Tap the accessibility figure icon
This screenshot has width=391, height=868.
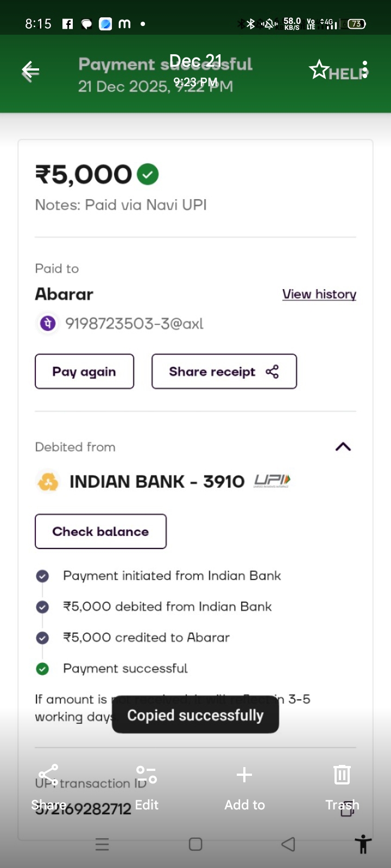[x=363, y=845]
